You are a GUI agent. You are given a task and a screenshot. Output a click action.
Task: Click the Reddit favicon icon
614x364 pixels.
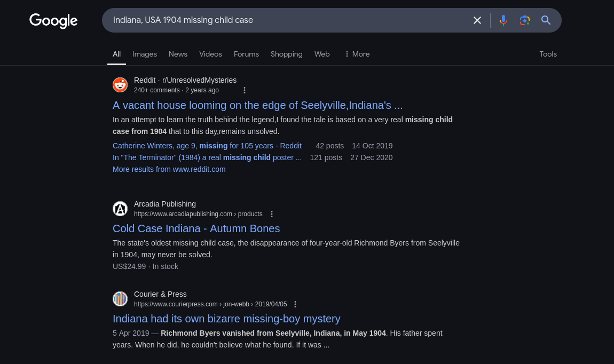click(120, 85)
